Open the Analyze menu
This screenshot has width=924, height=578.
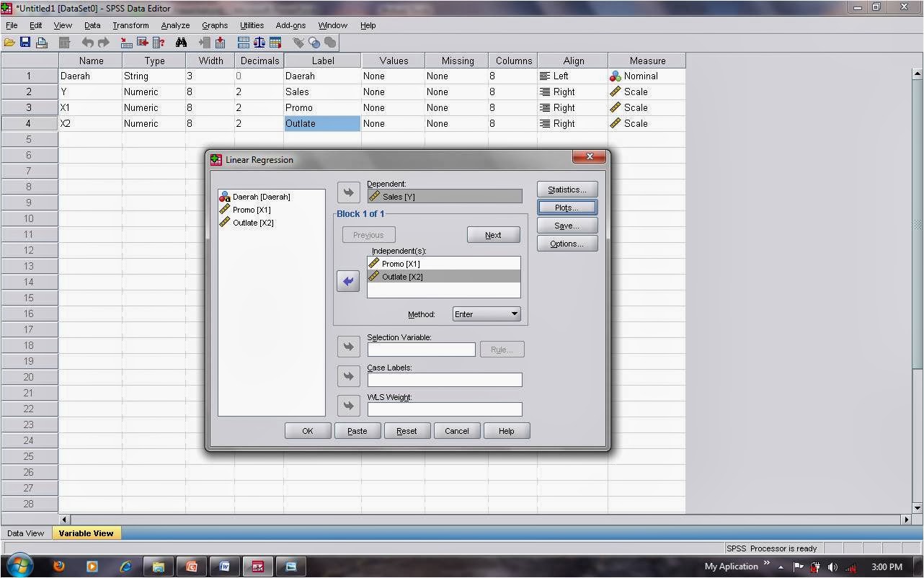click(175, 25)
